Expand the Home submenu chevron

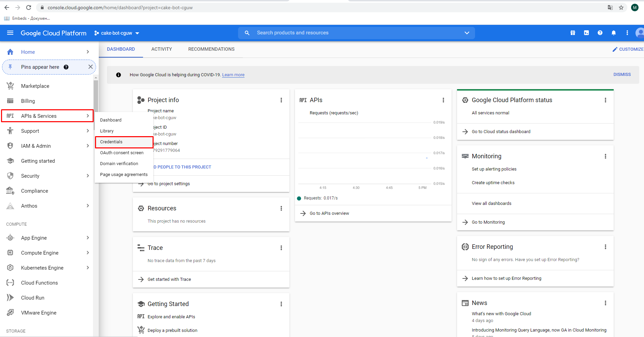tap(88, 52)
